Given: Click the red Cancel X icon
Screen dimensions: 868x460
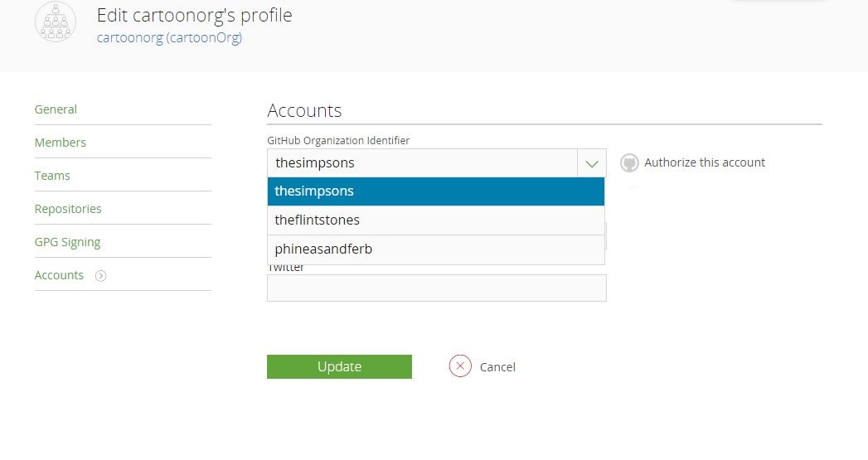Looking at the screenshot, I should coord(460,366).
